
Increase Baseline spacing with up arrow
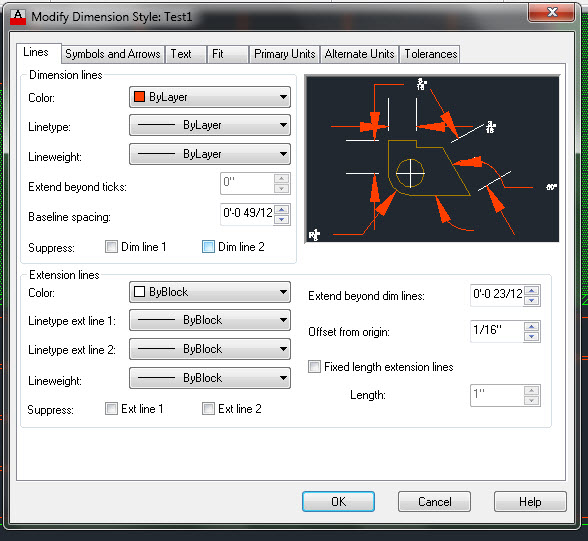pyautogui.click(x=282, y=210)
